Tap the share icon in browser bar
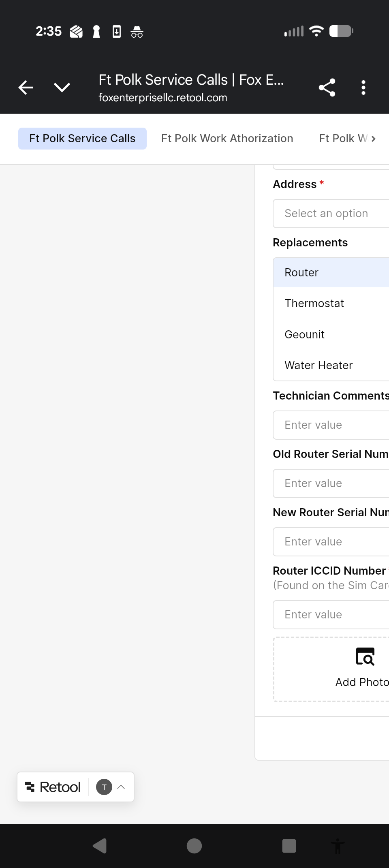 click(327, 88)
